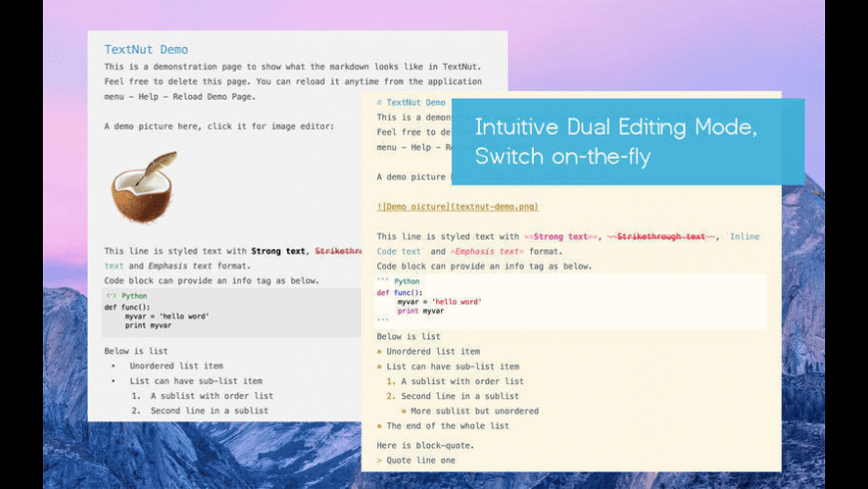Click "**Strong text**" in the markdown source window
This screenshot has height=489, width=868.
(x=561, y=237)
